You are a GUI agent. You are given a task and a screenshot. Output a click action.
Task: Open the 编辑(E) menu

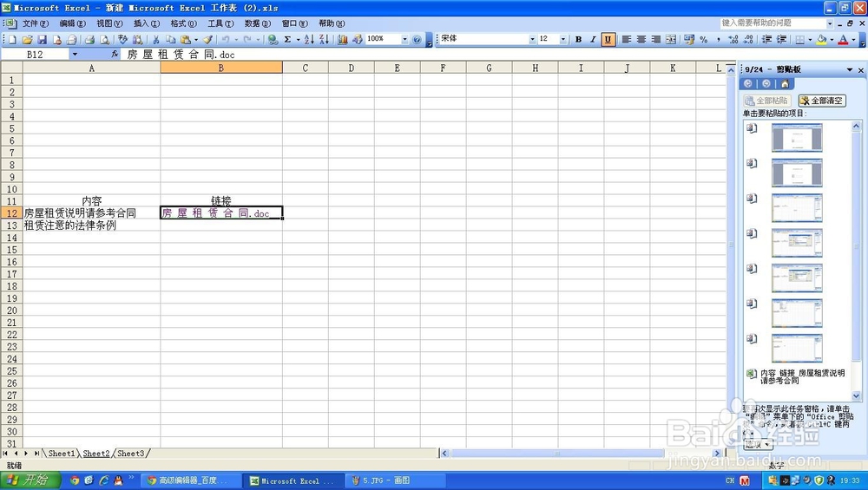tap(73, 23)
